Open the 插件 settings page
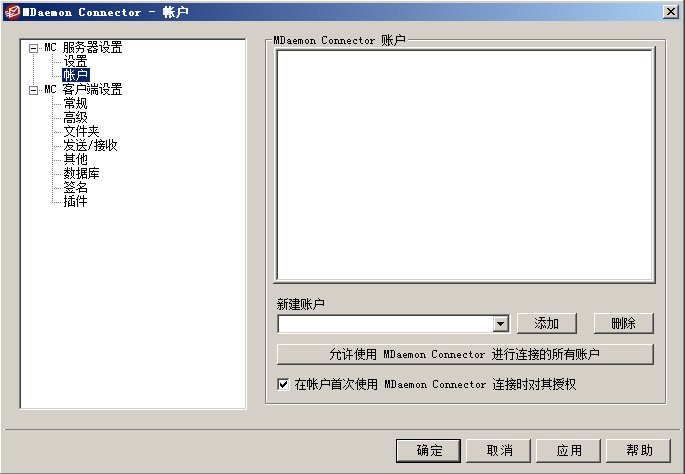The width and height of the screenshot is (685, 474). click(x=75, y=201)
